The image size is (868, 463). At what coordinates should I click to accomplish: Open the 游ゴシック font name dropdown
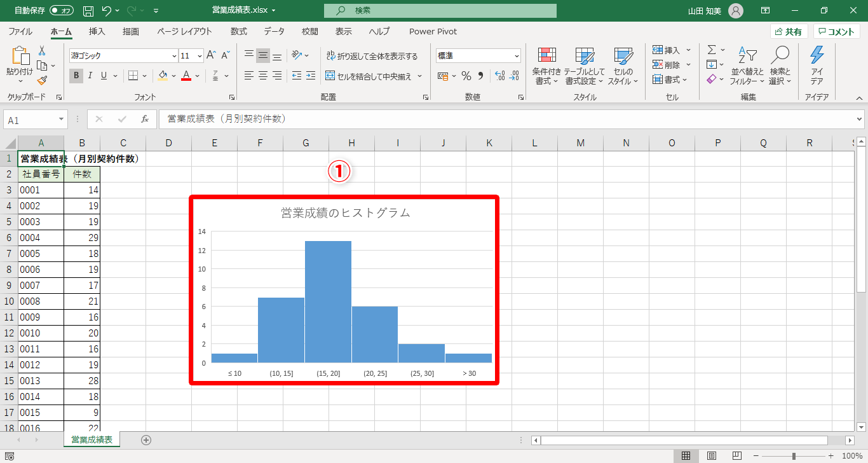point(174,56)
